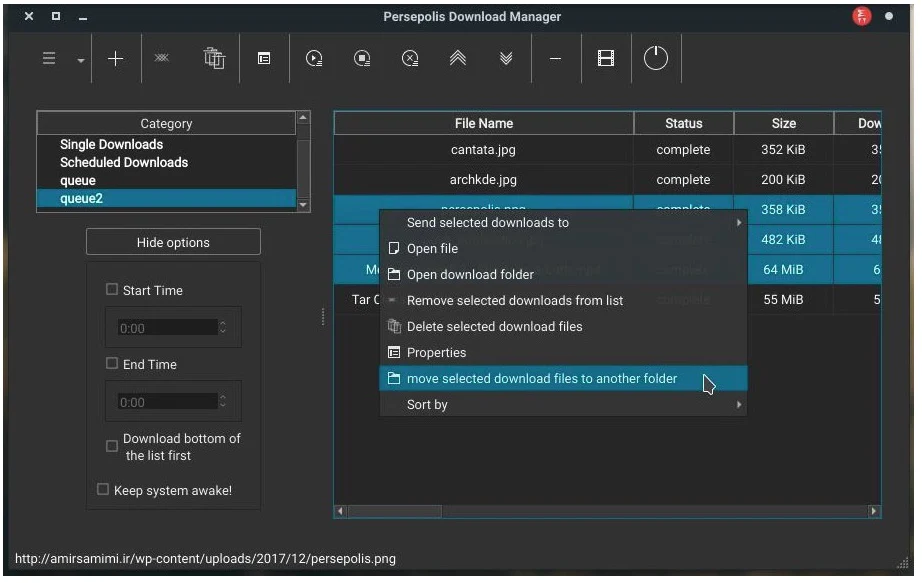
Task: Sort by the Status column header
Action: pos(684,124)
